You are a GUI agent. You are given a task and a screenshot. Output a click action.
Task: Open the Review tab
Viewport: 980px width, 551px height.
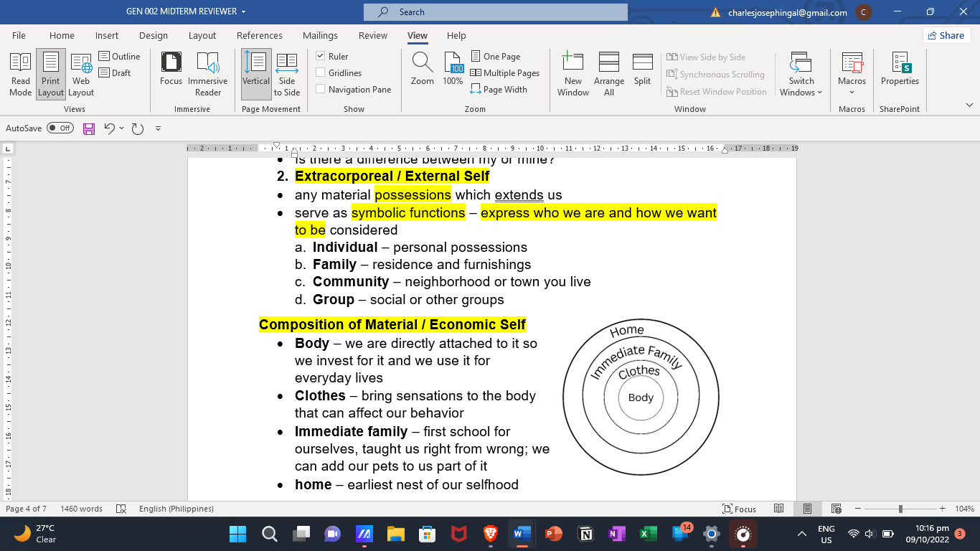point(373,35)
